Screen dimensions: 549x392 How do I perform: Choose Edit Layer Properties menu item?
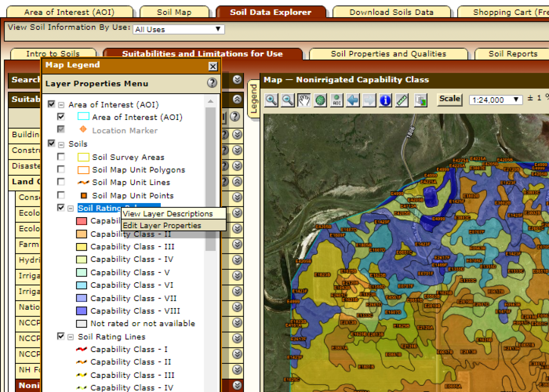tap(174, 225)
